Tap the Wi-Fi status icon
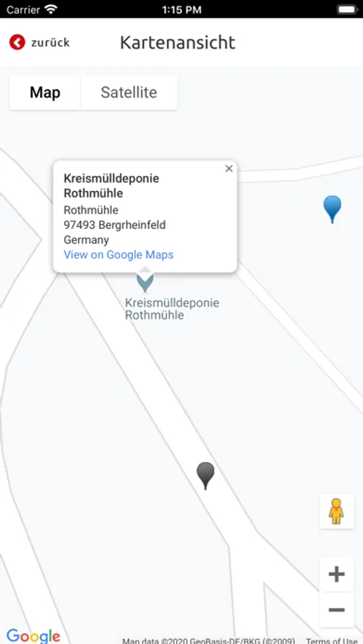 51,9
